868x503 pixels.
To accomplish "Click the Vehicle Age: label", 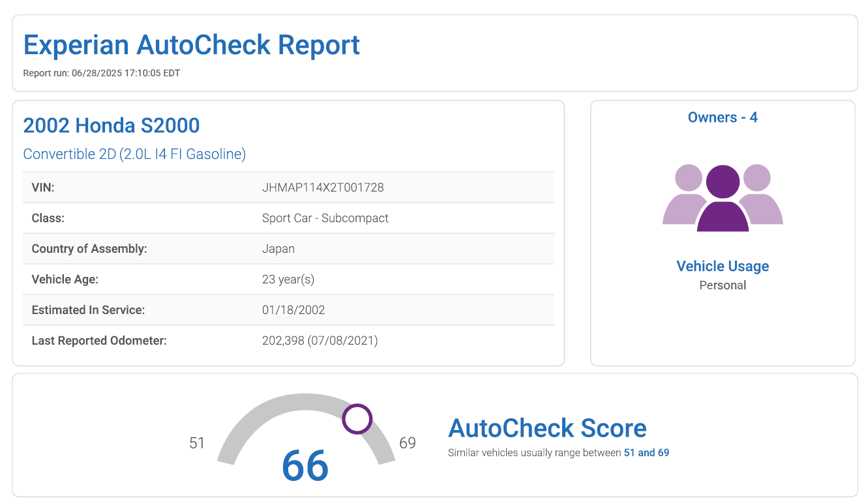I will (65, 280).
